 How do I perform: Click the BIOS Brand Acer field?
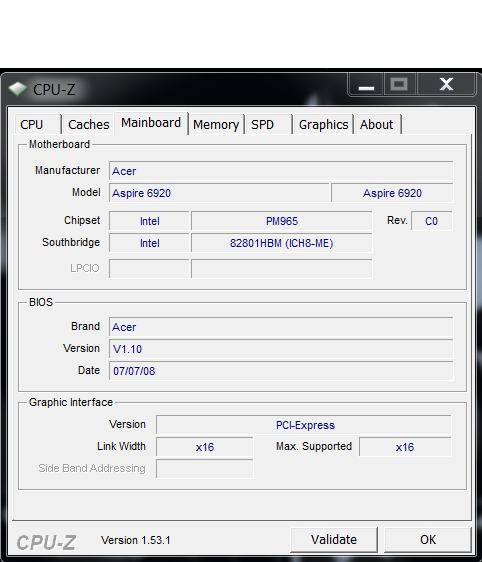coord(281,327)
